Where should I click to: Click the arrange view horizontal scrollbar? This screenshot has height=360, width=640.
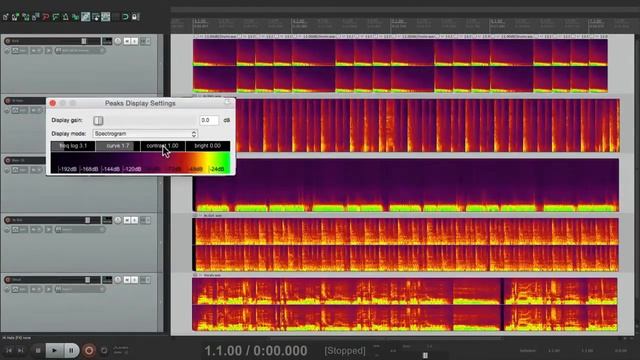point(386,338)
